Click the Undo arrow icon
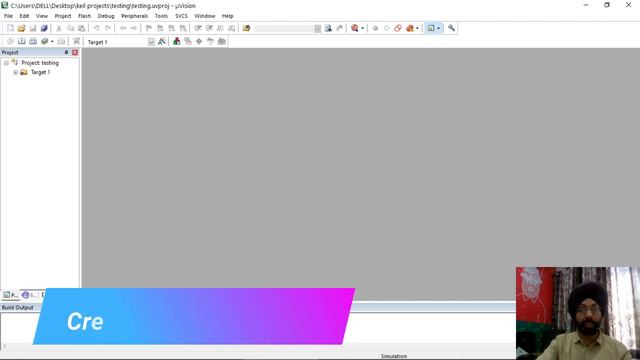The width and height of the screenshot is (640, 360). [96, 28]
